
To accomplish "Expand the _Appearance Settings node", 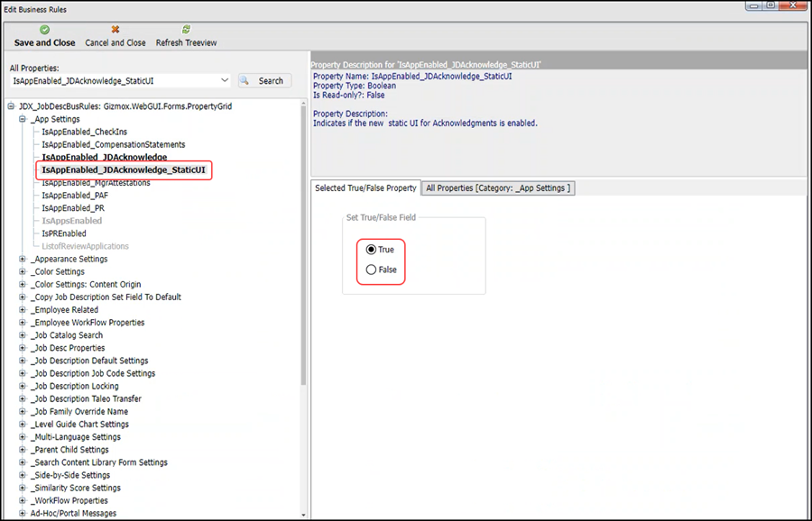I will 23,260.
